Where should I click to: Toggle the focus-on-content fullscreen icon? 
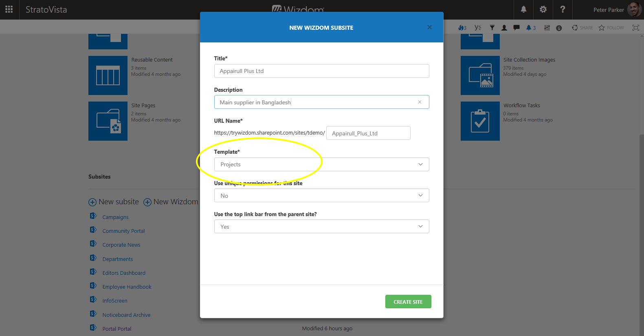pos(635,28)
